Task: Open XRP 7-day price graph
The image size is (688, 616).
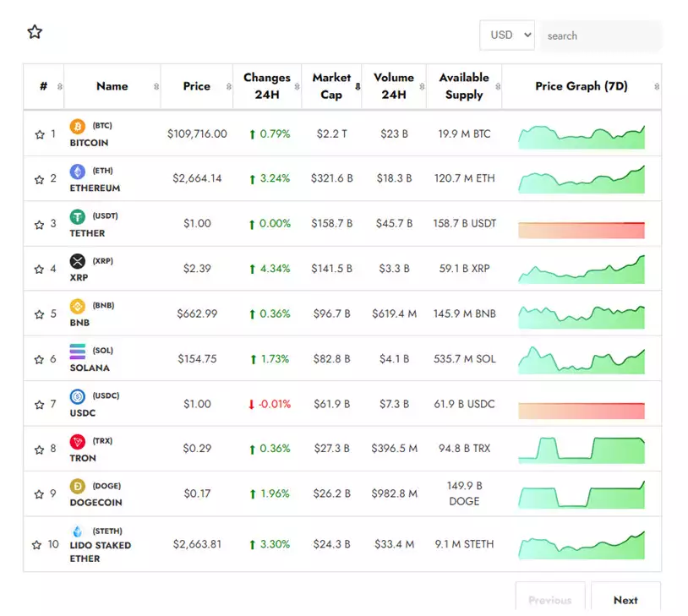Action: click(x=582, y=270)
